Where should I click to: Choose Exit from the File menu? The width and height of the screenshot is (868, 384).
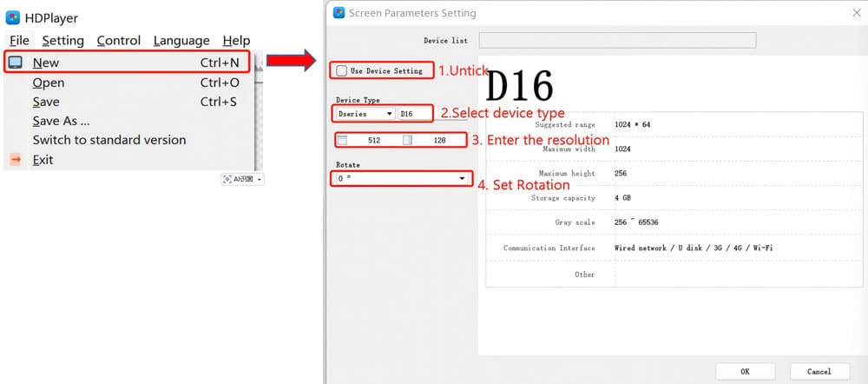click(128, 160)
